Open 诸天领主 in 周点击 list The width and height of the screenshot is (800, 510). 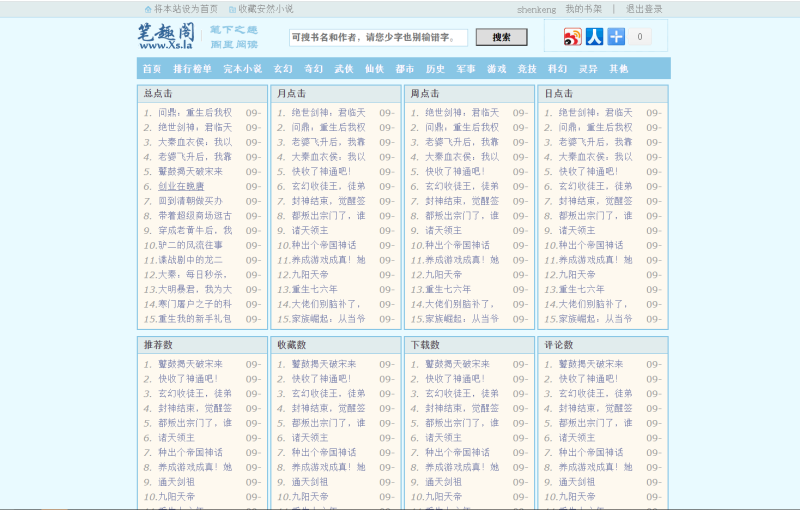(x=443, y=231)
